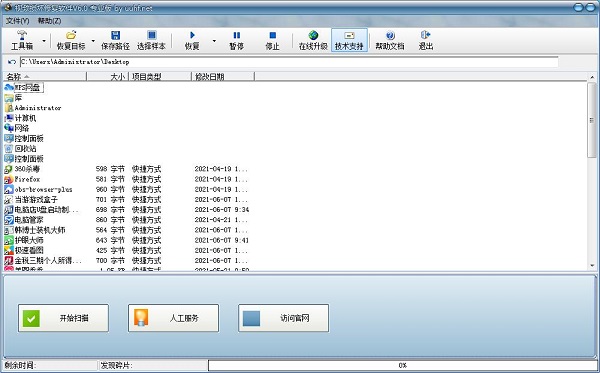Click the 人工服务 button
Viewport: 600px width, 373px height.
coord(173,318)
